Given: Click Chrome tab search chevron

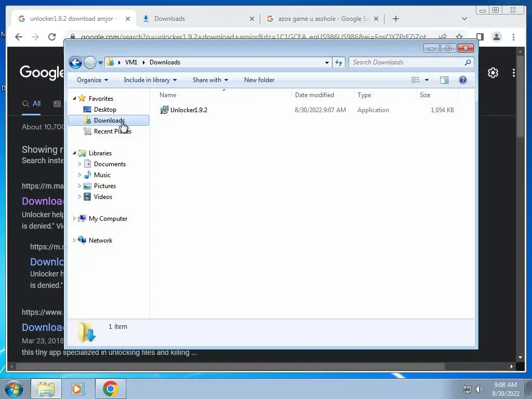Looking at the screenshot, I should [464, 19].
